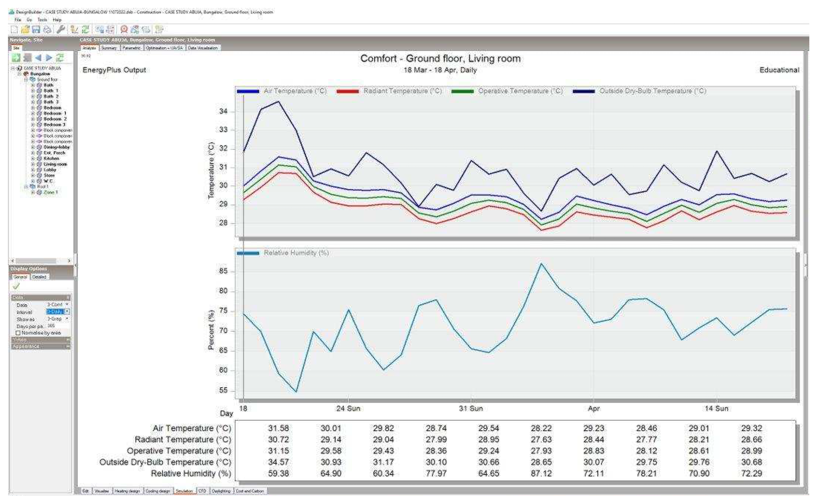This screenshot has width=817, height=504.
Task: Select Living room in navigator tree
Action: pos(55,164)
